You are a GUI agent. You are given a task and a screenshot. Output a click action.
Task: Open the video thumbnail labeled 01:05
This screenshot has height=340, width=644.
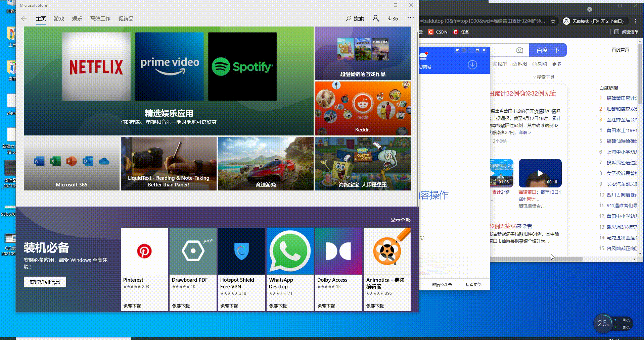tap(502, 173)
